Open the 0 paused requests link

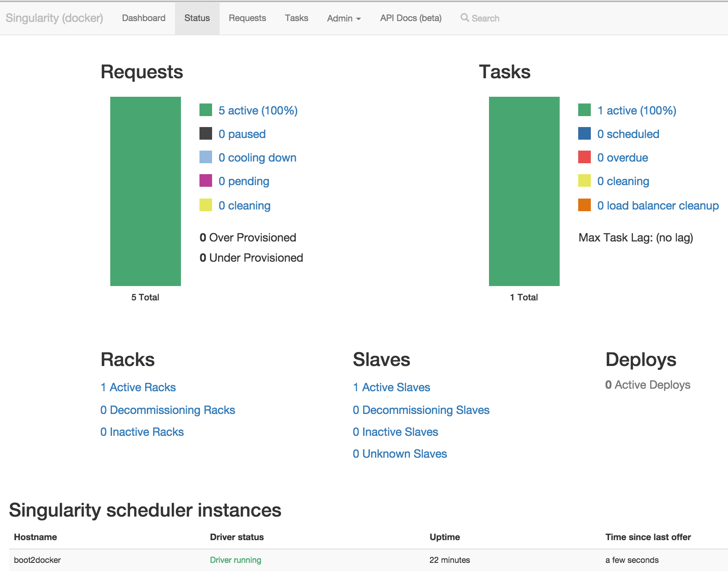(x=242, y=134)
